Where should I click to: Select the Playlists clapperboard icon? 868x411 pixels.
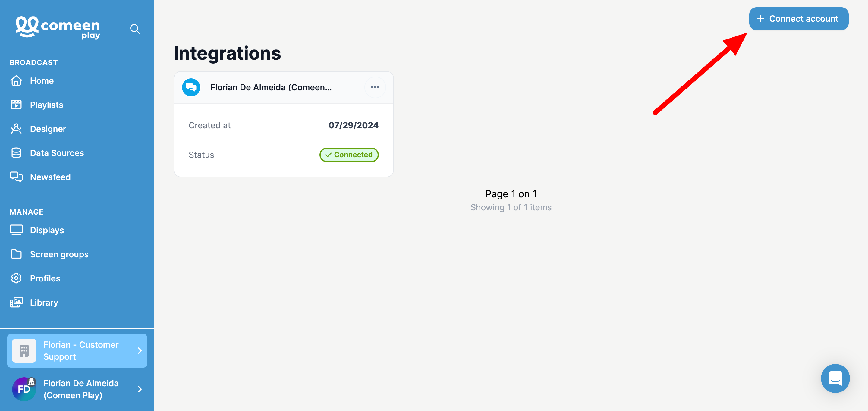pos(16,105)
